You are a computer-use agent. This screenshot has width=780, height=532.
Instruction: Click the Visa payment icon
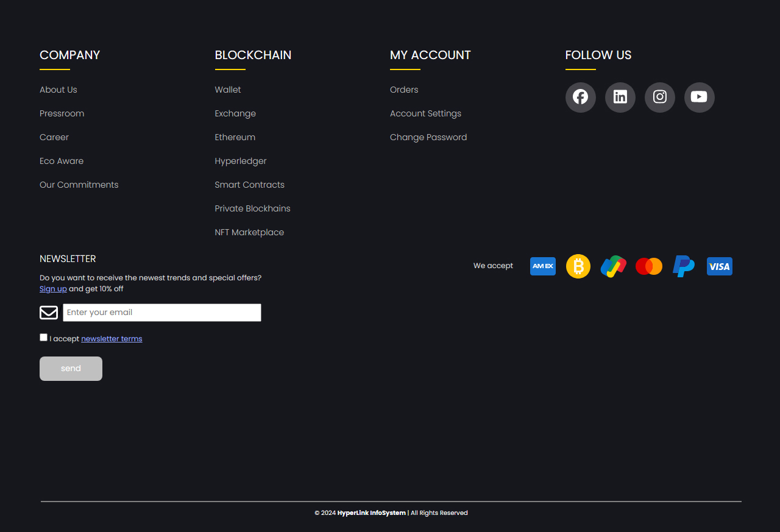coord(719,266)
